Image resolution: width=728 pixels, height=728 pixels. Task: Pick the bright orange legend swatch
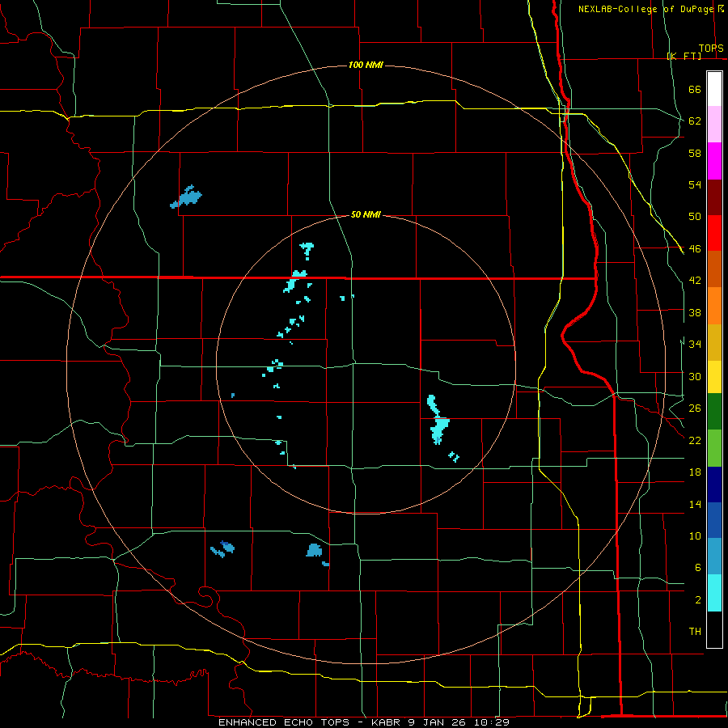[714, 306]
